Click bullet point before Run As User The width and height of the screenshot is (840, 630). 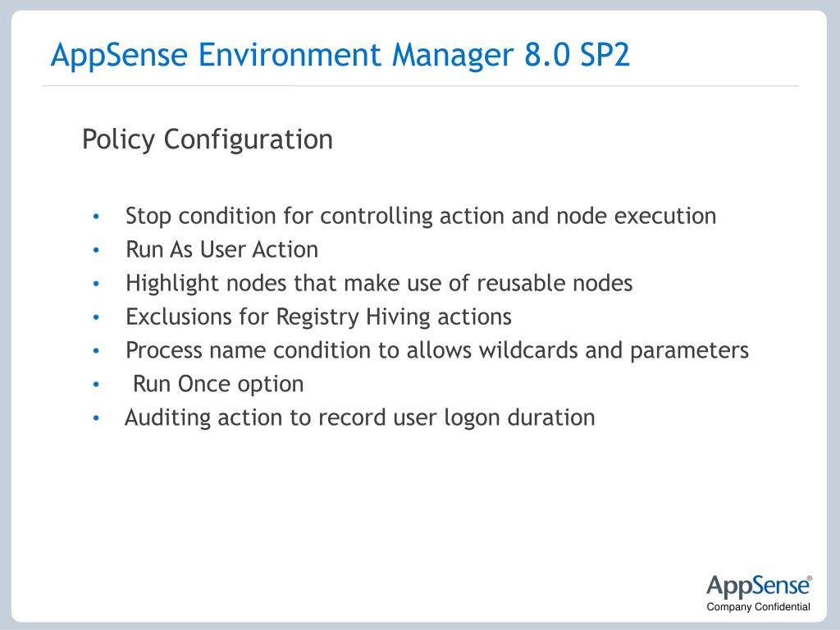coord(96,250)
